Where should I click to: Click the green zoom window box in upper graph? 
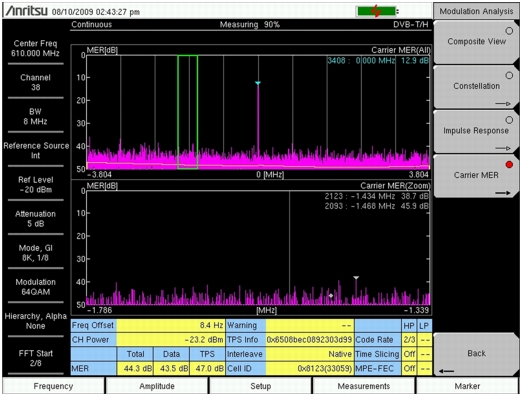click(188, 112)
